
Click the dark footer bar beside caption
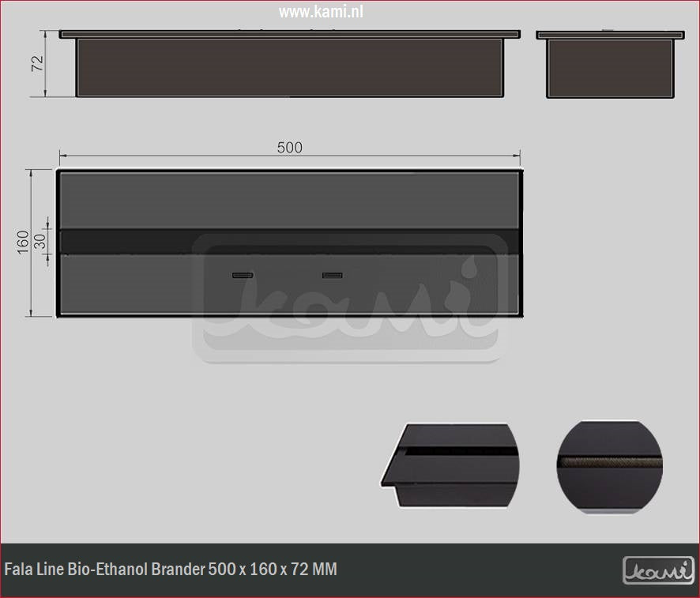[474, 570]
